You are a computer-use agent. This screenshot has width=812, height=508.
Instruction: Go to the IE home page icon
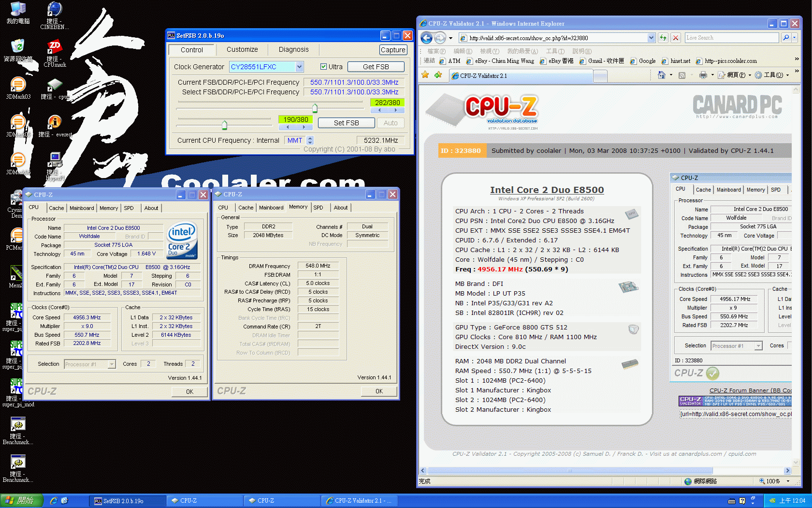point(662,75)
